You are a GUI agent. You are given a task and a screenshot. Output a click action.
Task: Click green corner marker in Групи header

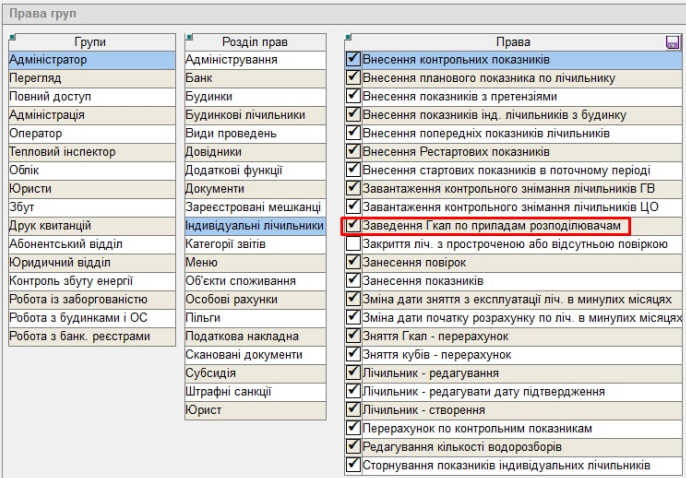click(11, 37)
